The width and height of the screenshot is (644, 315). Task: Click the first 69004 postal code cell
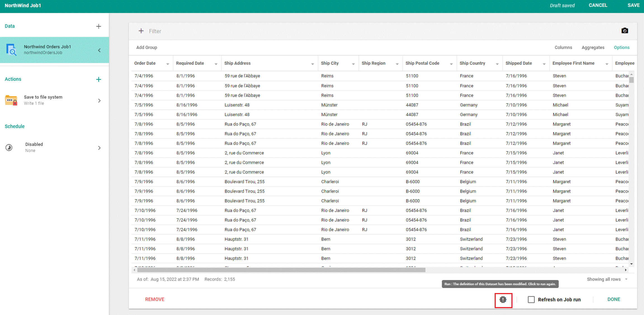coord(412,153)
